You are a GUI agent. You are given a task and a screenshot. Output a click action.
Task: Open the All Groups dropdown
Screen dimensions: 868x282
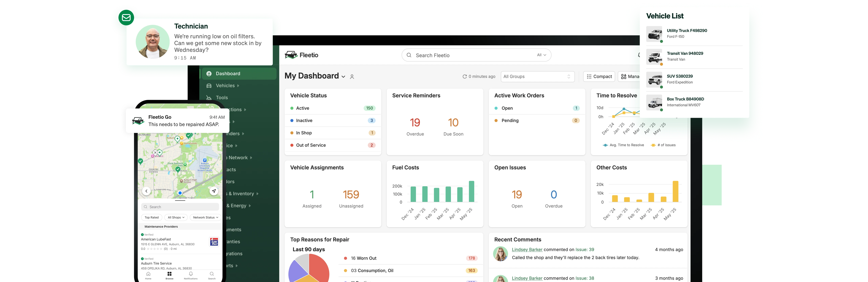pos(537,77)
